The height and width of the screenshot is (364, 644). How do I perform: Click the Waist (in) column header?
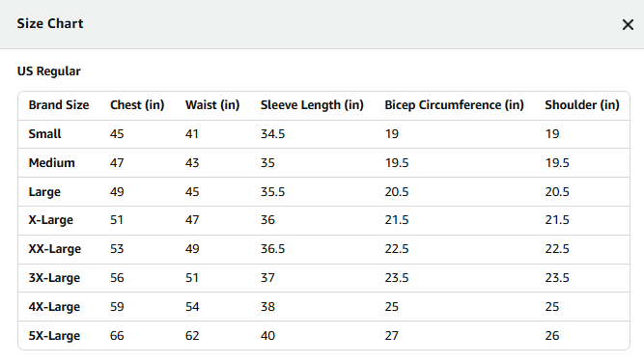212,105
